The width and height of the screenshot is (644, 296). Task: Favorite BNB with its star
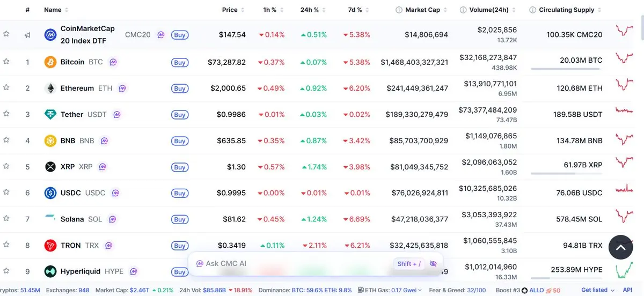[x=6, y=139]
